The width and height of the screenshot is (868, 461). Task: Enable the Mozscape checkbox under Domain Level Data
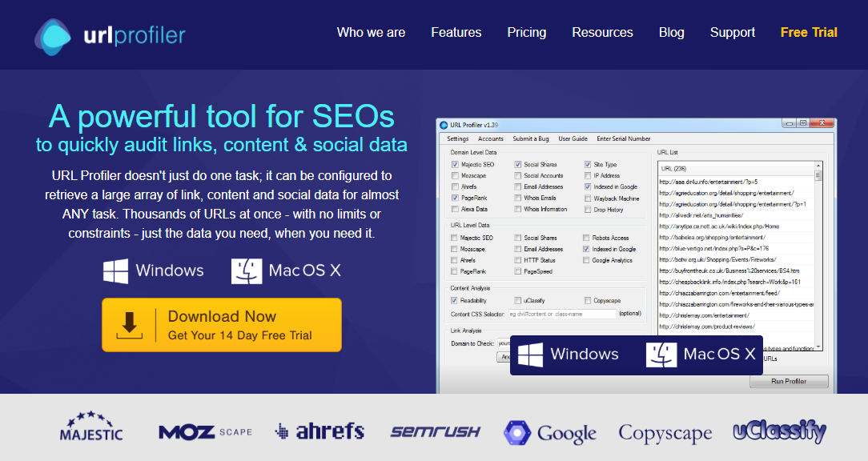(454, 176)
